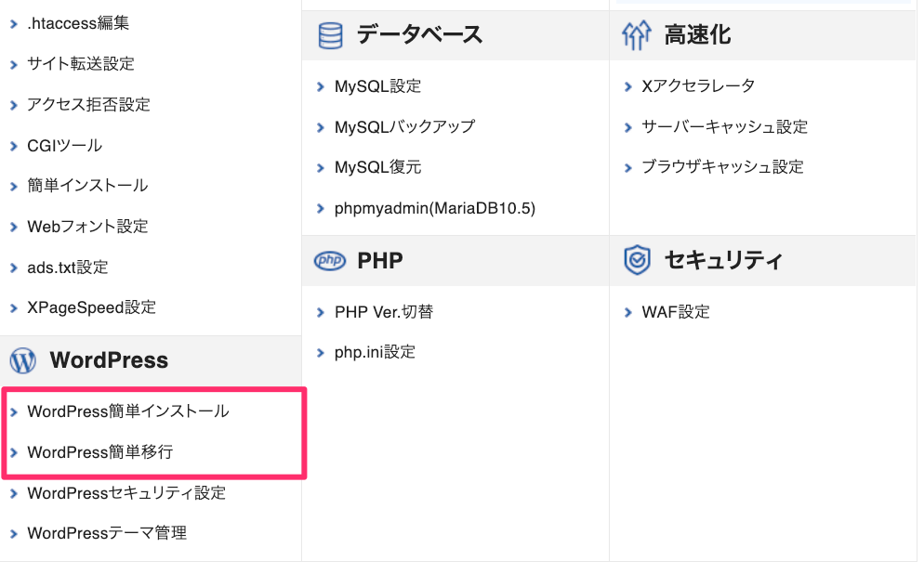Open WordPress簡単インストール
This screenshot has height=574, width=924.
[128, 411]
